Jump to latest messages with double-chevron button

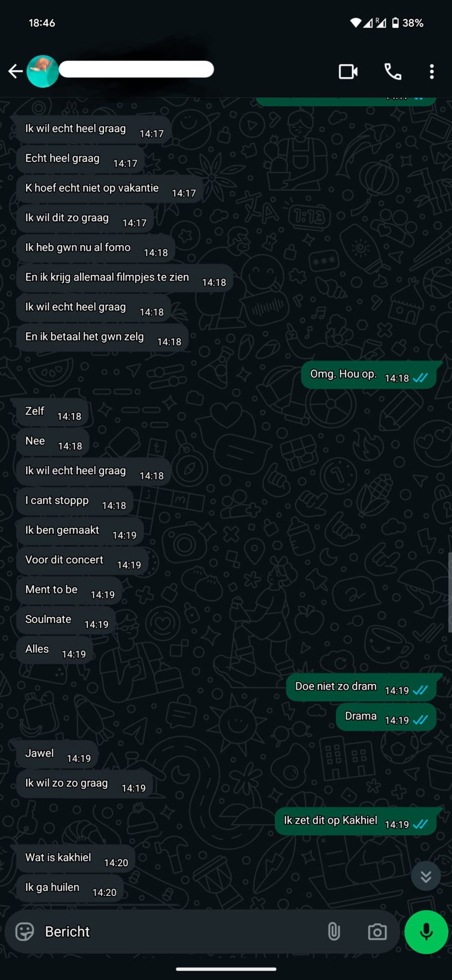coord(426,876)
